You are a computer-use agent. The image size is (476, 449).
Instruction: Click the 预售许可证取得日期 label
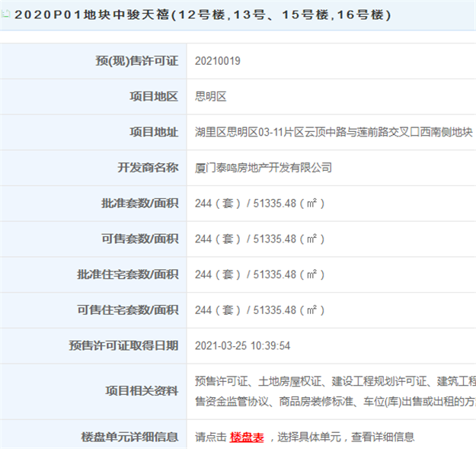click(123, 345)
